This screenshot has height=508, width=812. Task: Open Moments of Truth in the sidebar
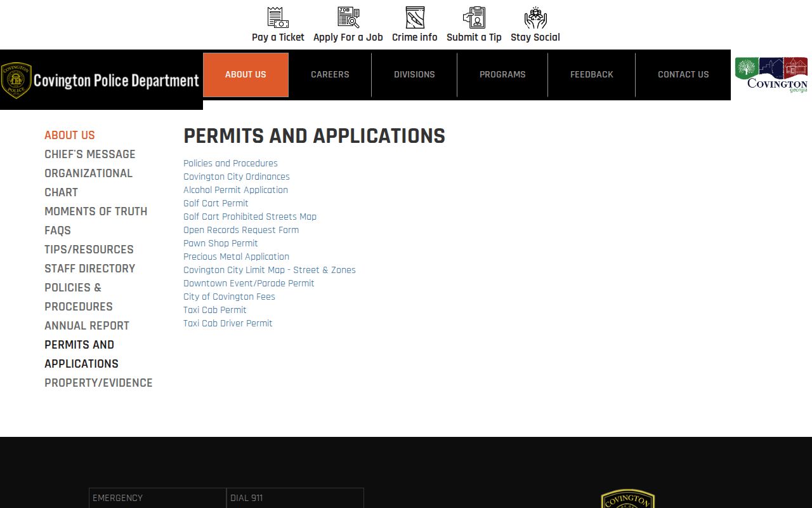click(96, 211)
